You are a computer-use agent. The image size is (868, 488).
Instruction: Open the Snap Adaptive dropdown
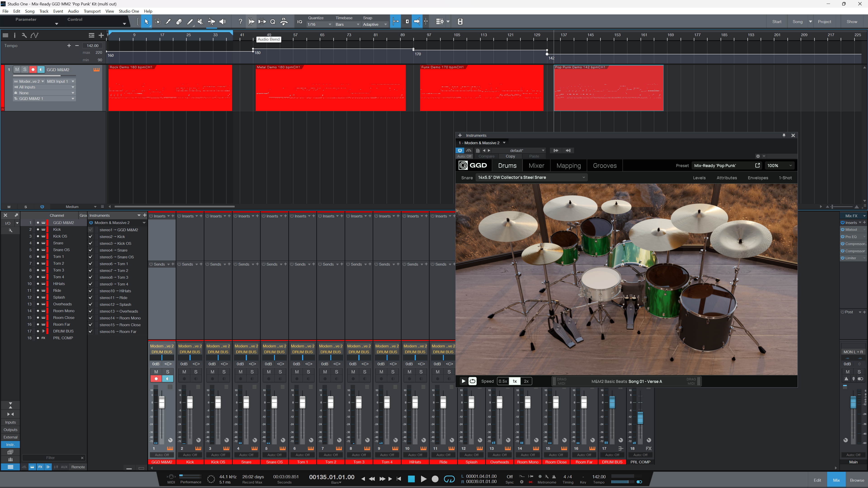tap(375, 25)
